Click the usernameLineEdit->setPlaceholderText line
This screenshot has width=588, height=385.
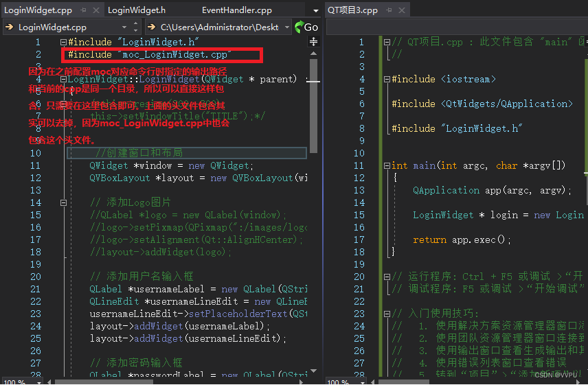tap(199, 314)
